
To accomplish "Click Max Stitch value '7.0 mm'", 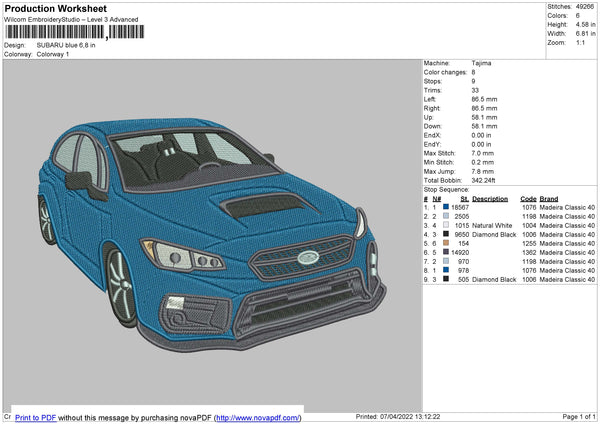I will 483,153.
